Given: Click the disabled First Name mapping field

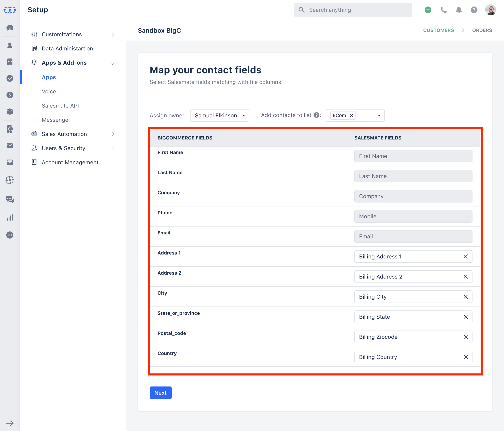Looking at the screenshot, I should click(413, 156).
